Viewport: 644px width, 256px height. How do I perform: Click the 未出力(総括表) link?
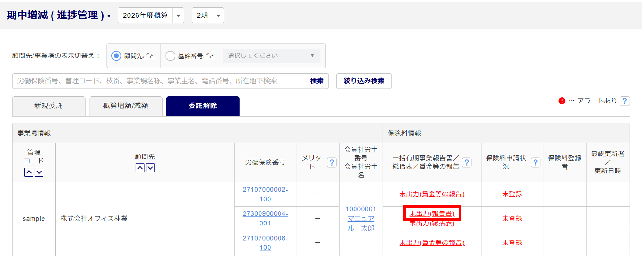click(x=432, y=223)
